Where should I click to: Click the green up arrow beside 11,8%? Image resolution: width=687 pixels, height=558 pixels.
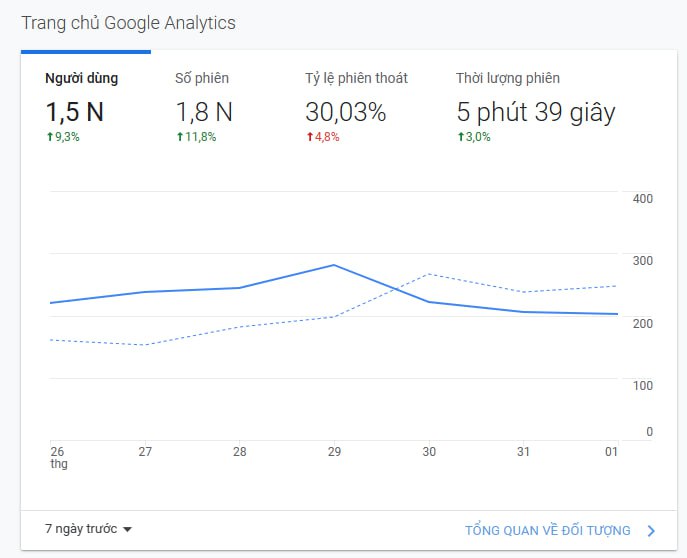[180, 137]
